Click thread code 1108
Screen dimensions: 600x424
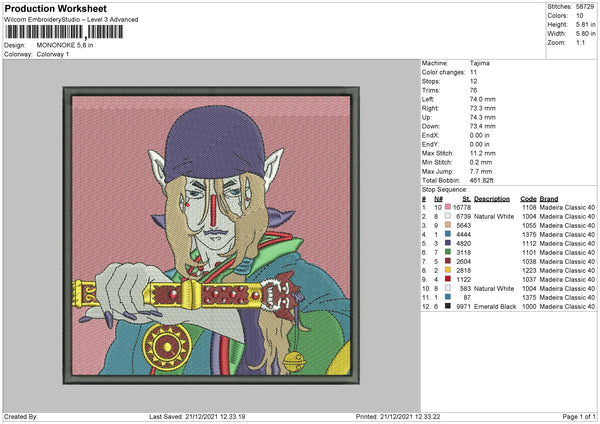pos(529,207)
